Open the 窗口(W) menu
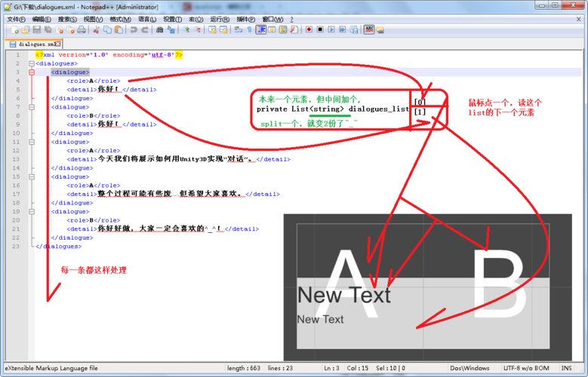 [272, 19]
